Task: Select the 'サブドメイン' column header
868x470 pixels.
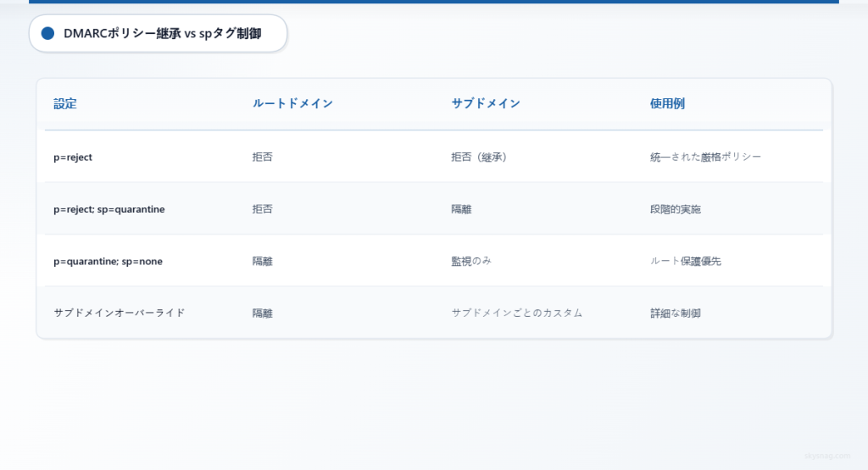Action: tap(486, 103)
